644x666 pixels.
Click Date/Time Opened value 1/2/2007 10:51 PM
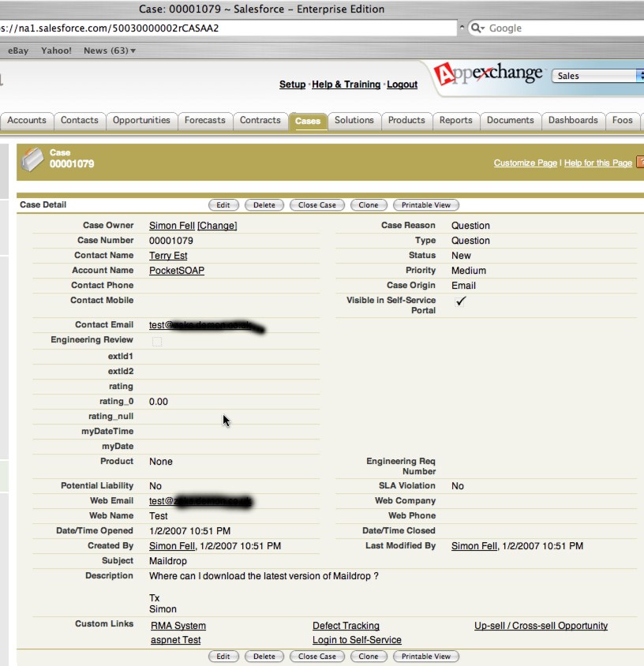[190, 531]
